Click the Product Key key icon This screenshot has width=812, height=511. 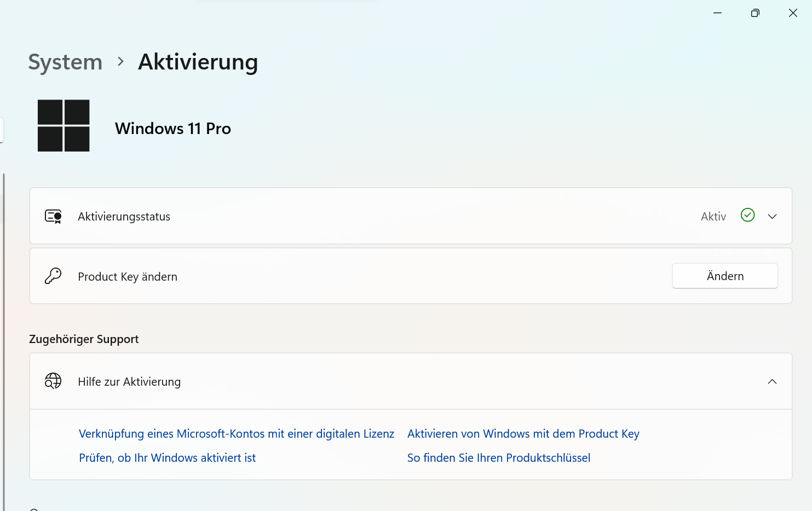click(x=53, y=276)
